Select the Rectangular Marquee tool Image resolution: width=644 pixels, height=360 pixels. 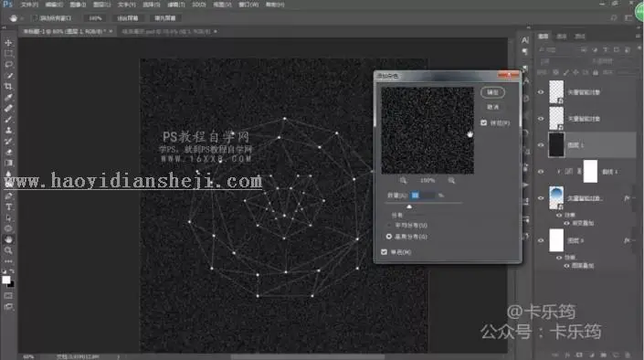pyautogui.click(x=8, y=54)
